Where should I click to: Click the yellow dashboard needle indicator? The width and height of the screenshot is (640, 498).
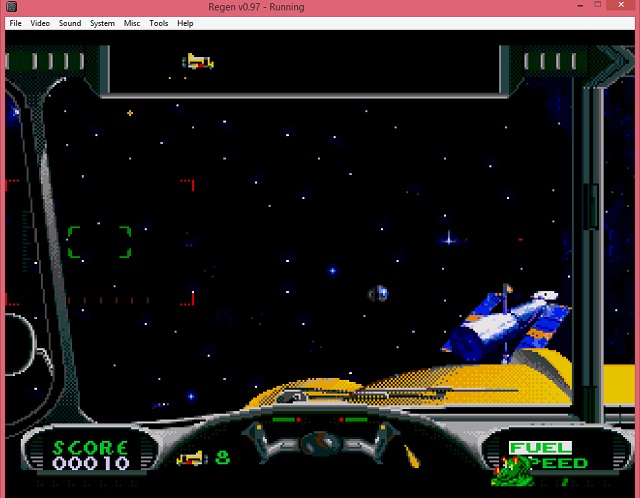click(x=411, y=456)
